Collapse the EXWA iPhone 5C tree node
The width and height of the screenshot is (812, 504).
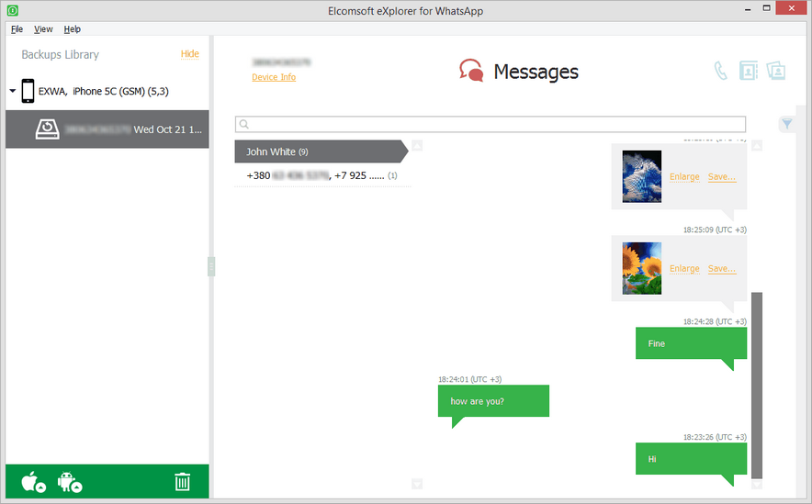click(13, 91)
